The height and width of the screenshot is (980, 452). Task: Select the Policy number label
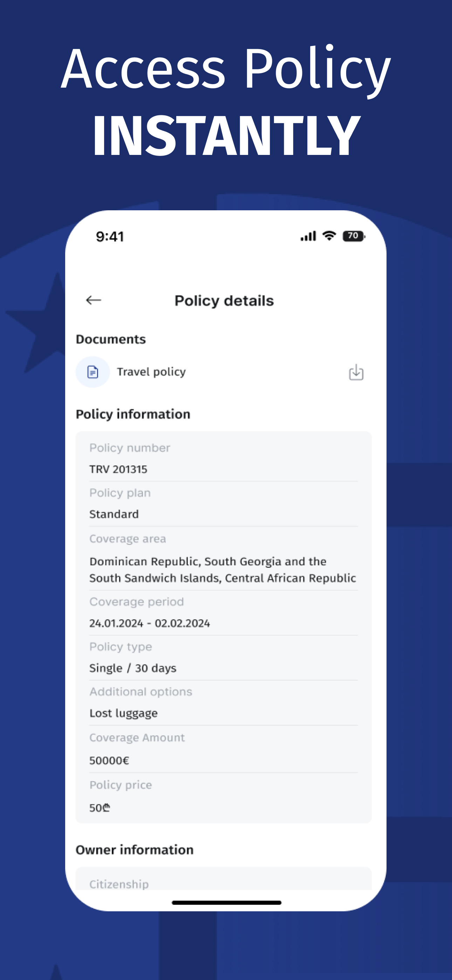pos(130,448)
